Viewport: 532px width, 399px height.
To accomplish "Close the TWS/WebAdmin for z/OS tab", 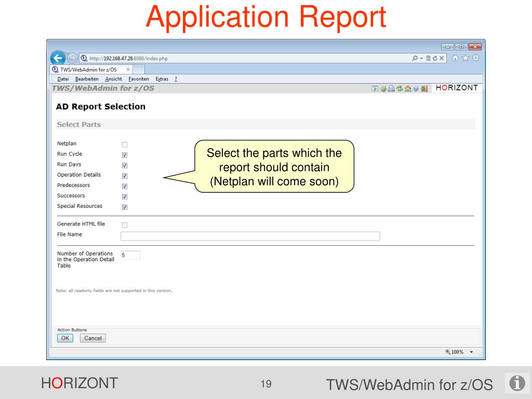I will tap(128, 70).
